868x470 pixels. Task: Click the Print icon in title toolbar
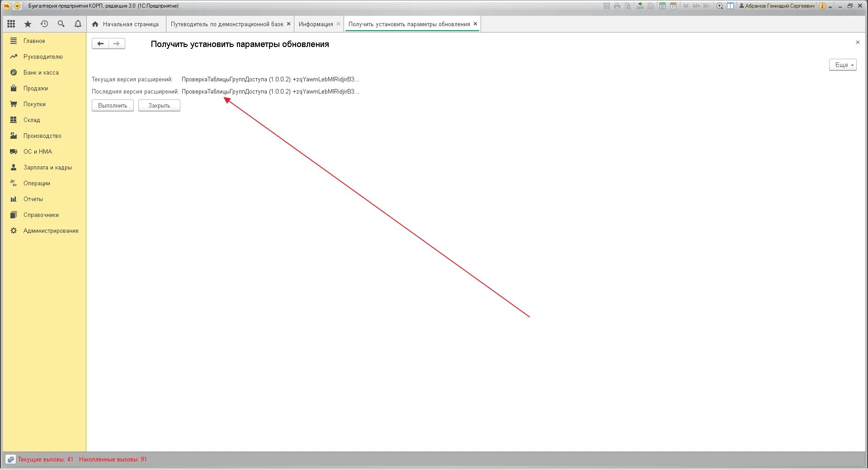tap(617, 6)
